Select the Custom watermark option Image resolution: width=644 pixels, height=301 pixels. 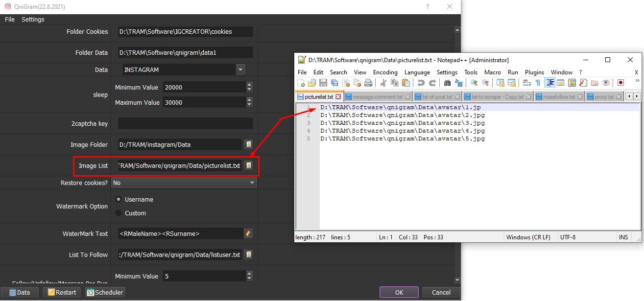(119, 213)
